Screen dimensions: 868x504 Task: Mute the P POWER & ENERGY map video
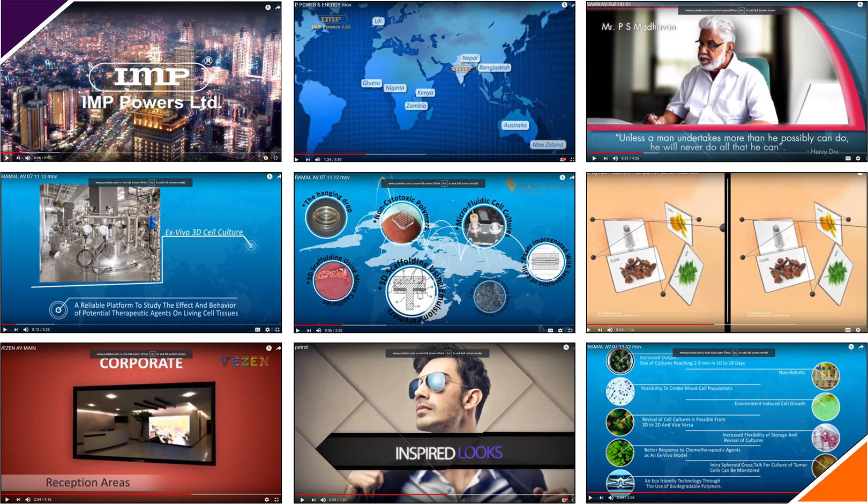click(317, 159)
